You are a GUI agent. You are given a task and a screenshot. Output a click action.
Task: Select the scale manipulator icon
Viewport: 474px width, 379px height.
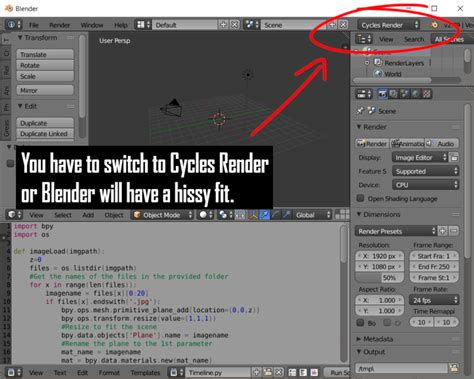(286, 215)
